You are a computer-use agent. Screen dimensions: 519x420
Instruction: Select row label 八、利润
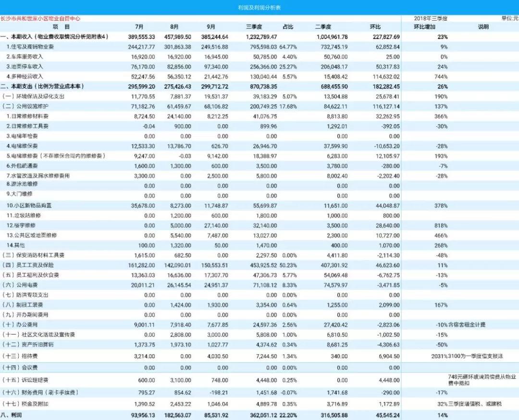11,415
